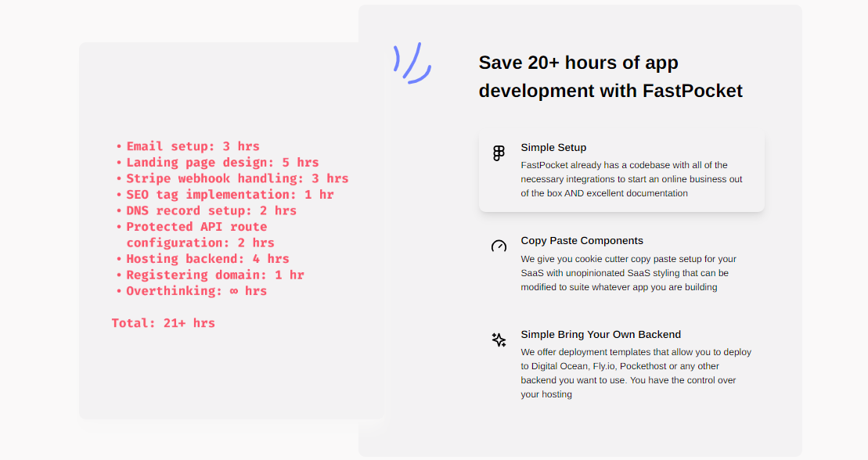Viewport: 868px width, 460px height.
Task: Select the Simple Setup feature card
Action: (621, 171)
